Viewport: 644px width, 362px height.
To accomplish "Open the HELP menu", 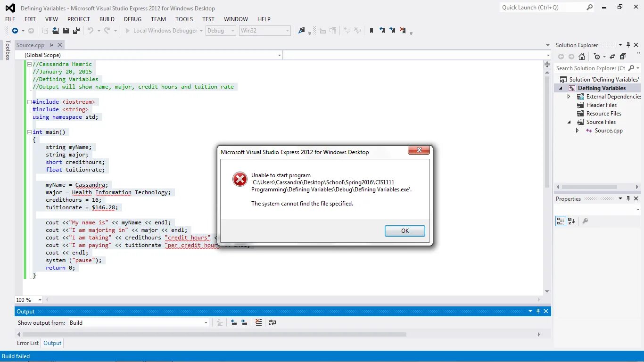I will pos(264,19).
